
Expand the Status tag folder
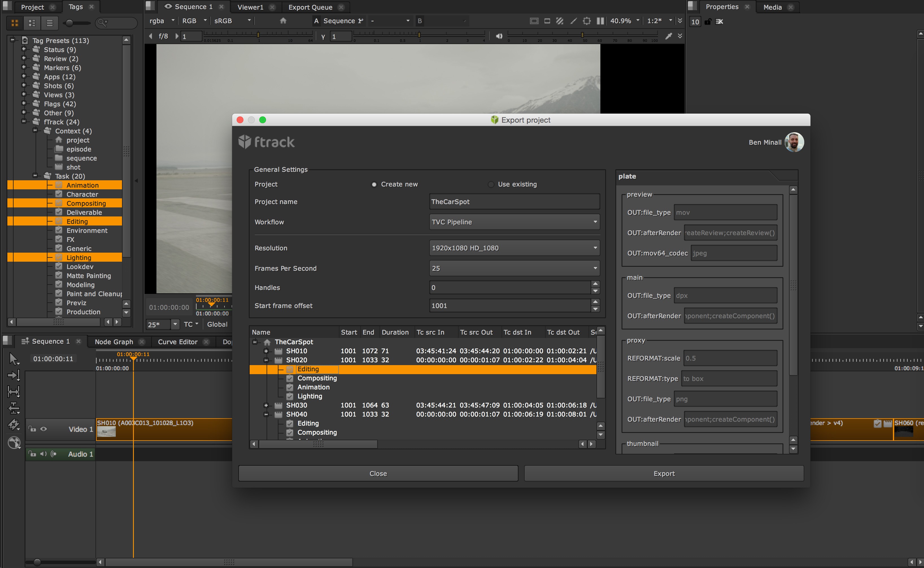click(24, 49)
